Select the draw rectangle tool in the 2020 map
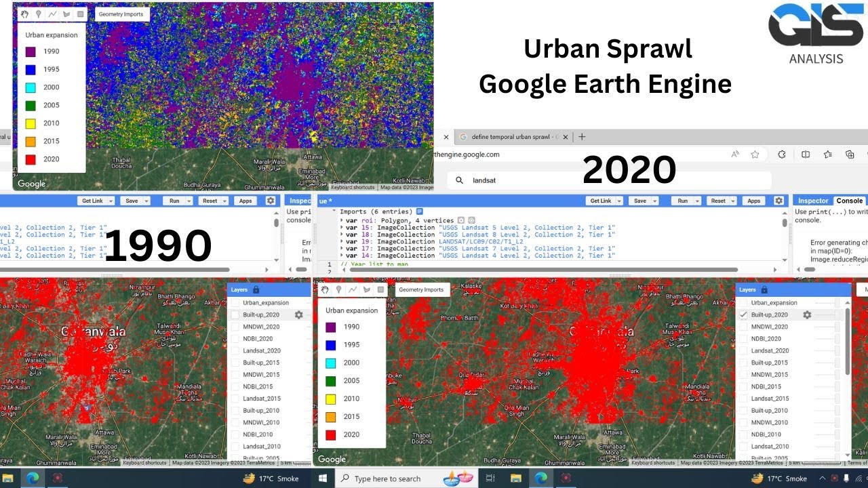868x488 pixels. [x=380, y=289]
